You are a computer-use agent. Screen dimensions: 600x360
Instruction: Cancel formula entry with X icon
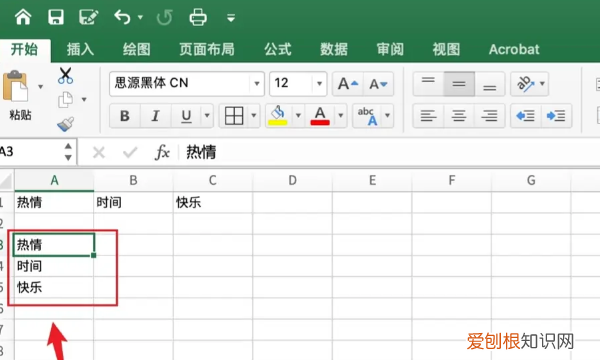(x=99, y=153)
